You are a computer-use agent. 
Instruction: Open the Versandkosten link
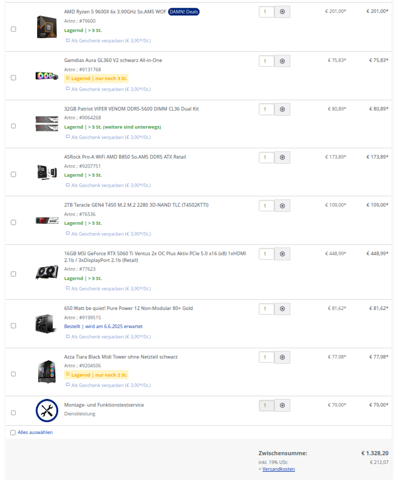point(278,469)
